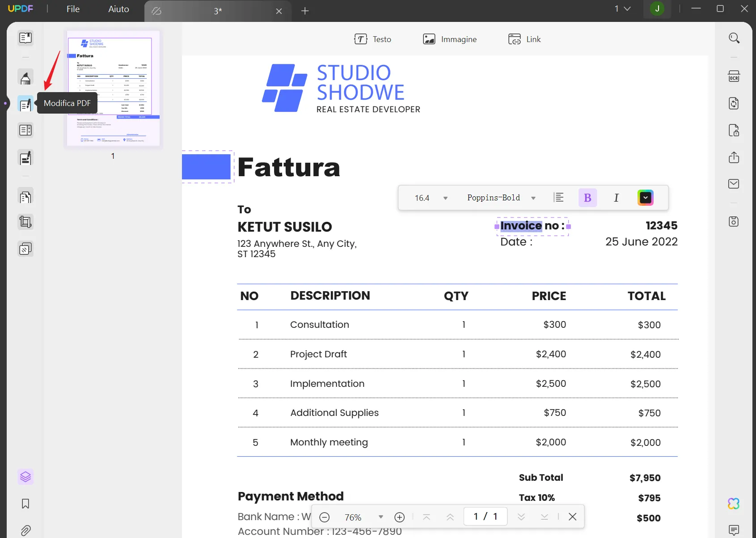The width and height of the screenshot is (756, 538).
Task: Switch to the 3* document tab
Action: click(218, 11)
